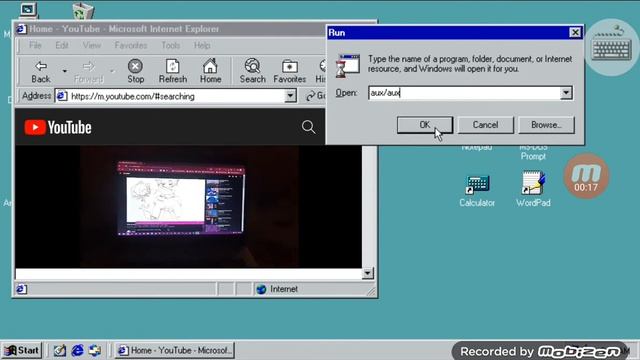The height and width of the screenshot is (360, 640).
Task: Click into the Open text field in Run
Action: 464,93
